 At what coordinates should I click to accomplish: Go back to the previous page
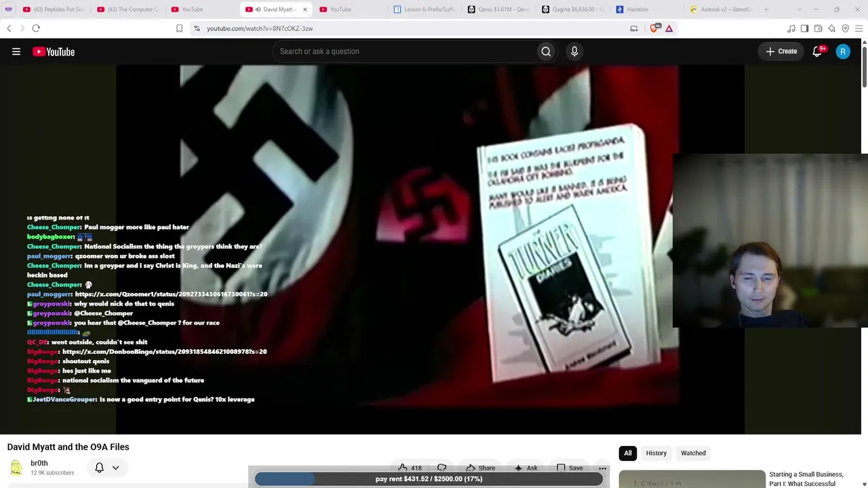[9, 28]
